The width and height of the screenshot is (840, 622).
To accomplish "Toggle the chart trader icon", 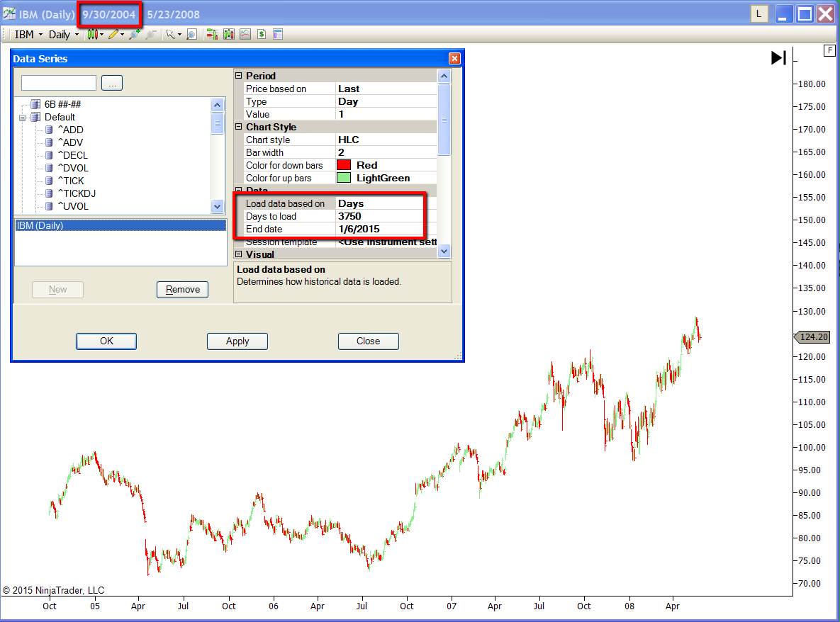I will pyautogui.click(x=212, y=34).
